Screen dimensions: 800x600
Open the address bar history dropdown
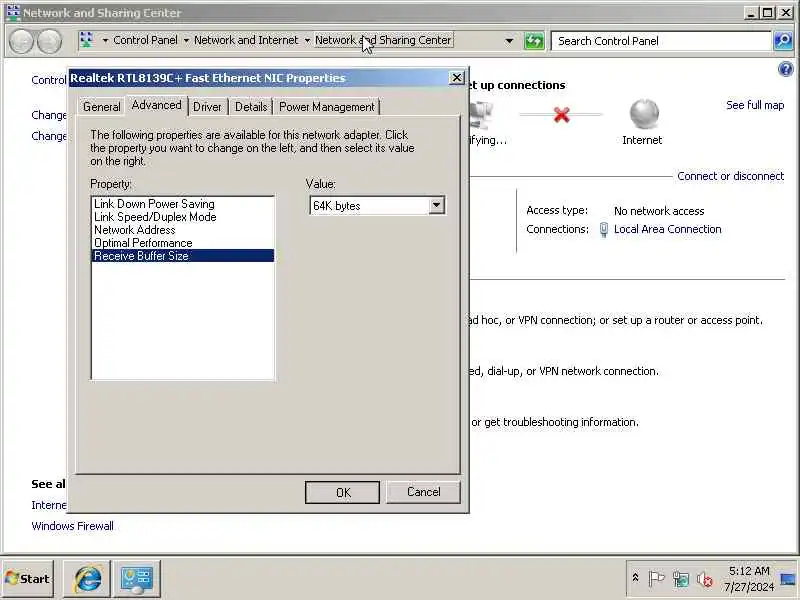(509, 41)
